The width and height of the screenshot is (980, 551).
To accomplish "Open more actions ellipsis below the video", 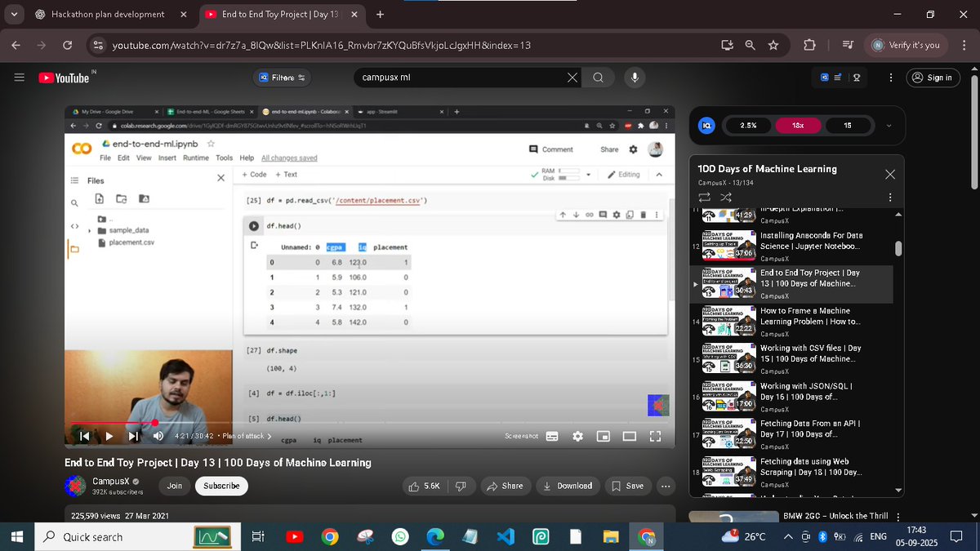I will point(666,486).
